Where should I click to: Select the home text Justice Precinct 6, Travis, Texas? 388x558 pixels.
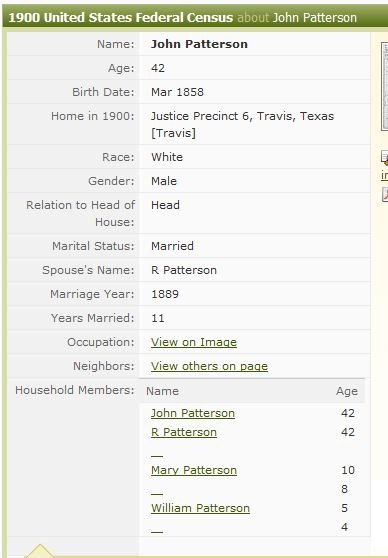coord(242,116)
